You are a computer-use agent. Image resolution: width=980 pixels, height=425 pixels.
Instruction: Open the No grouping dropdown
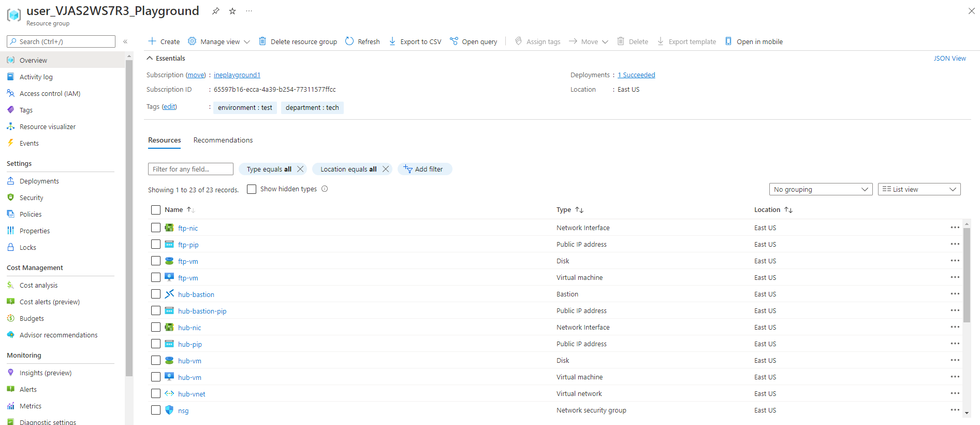point(821,189)
